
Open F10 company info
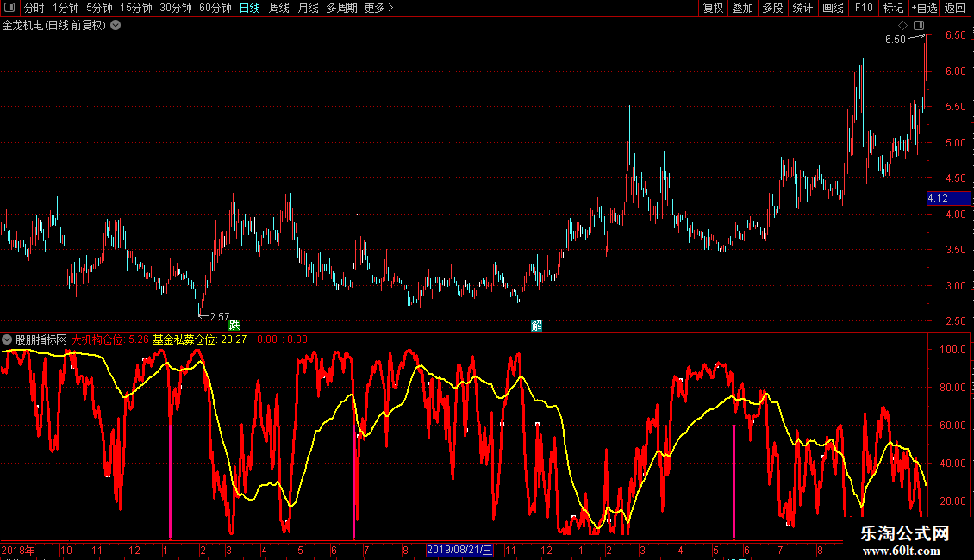864,8
